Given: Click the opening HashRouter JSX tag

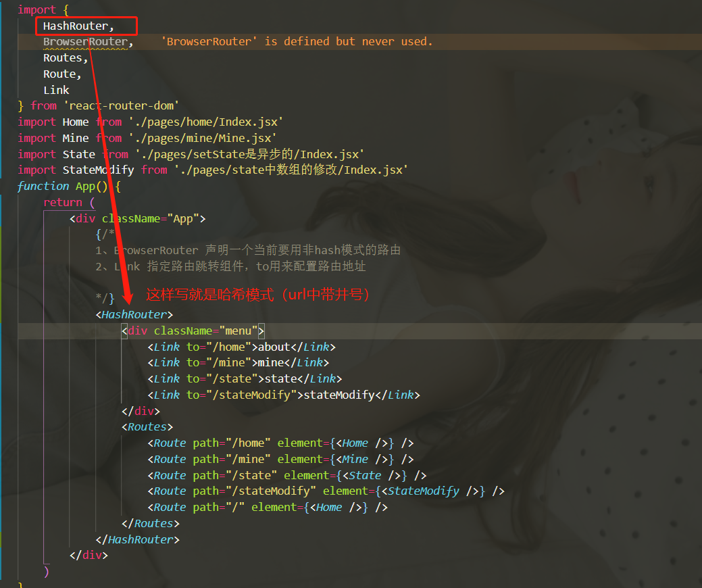Looking at the screenshot, I should coord(134,315).
